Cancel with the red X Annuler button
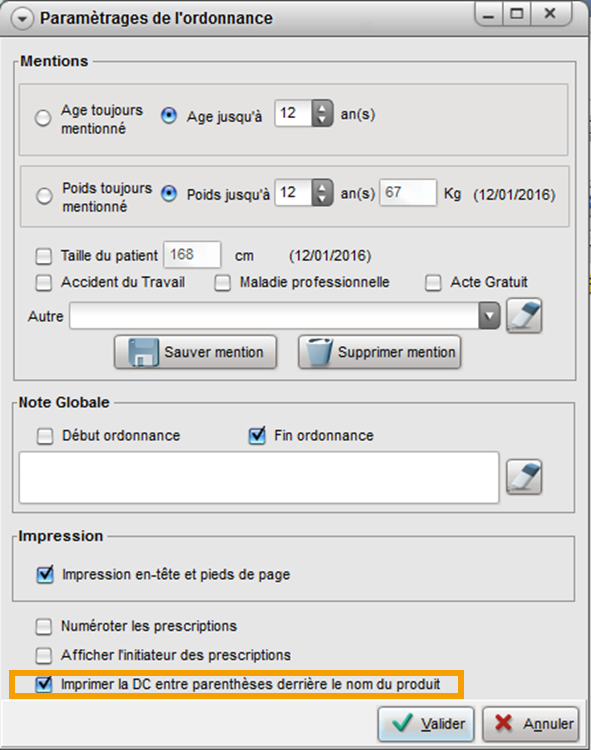This screenshot has width=591, height=750. pos(531,723)
